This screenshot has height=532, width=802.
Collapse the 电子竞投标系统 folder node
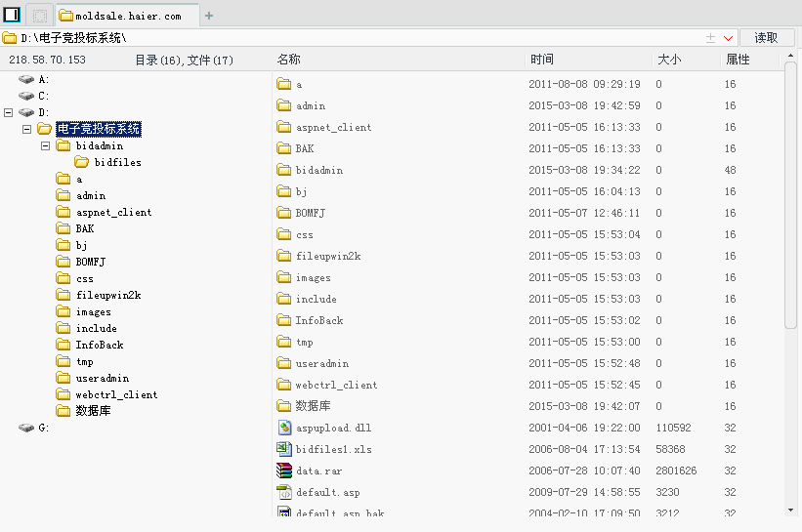pos(26,129)
